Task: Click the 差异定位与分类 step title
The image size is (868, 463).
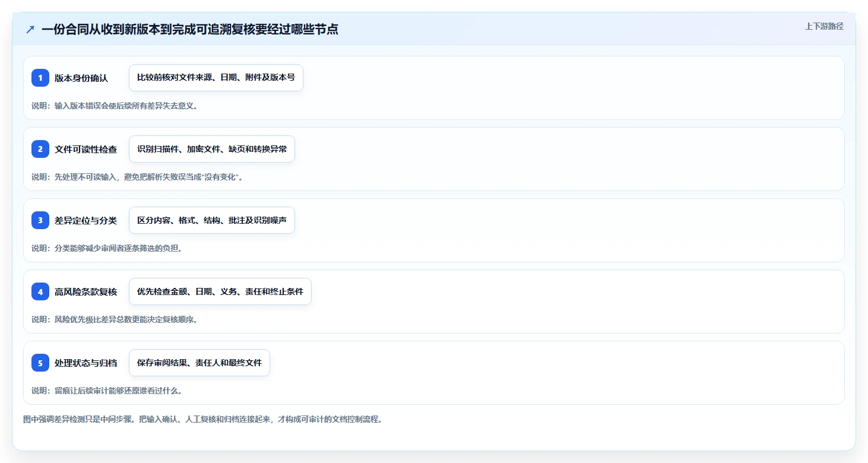Action: (x=85, y=220)
